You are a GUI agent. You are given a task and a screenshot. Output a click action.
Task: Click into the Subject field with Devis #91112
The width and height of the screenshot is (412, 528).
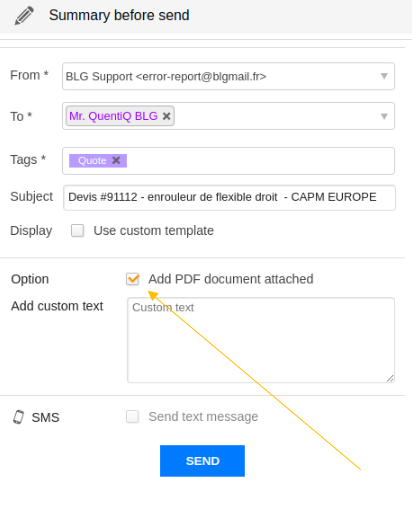pos(229,197)
